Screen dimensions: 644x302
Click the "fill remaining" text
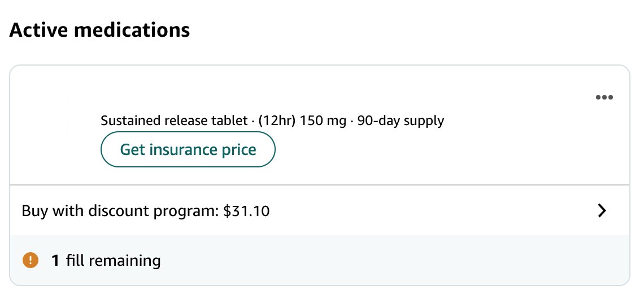[113, 261]
